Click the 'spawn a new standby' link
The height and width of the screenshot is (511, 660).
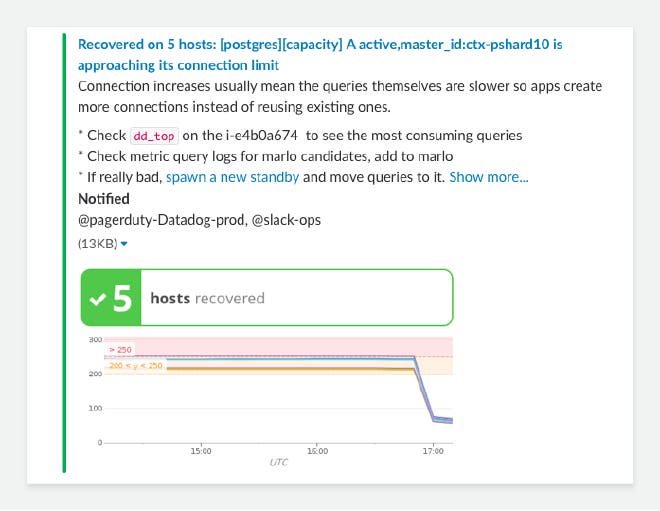232,178
